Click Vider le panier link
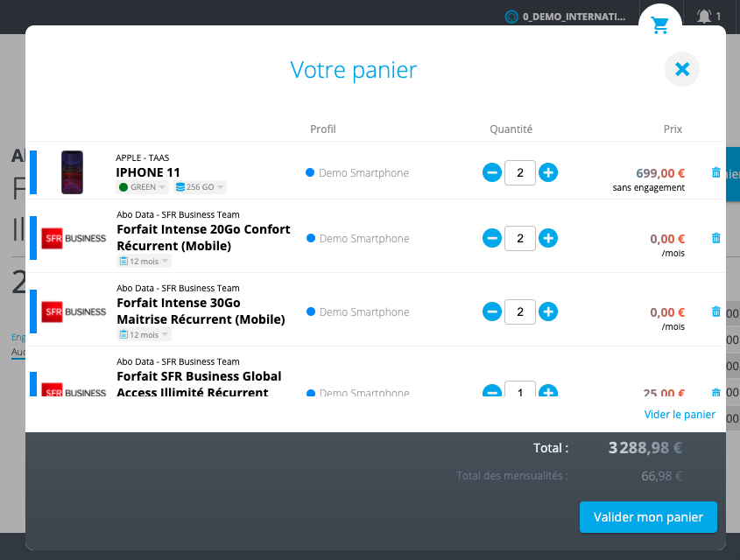 (x=680, y=415)
